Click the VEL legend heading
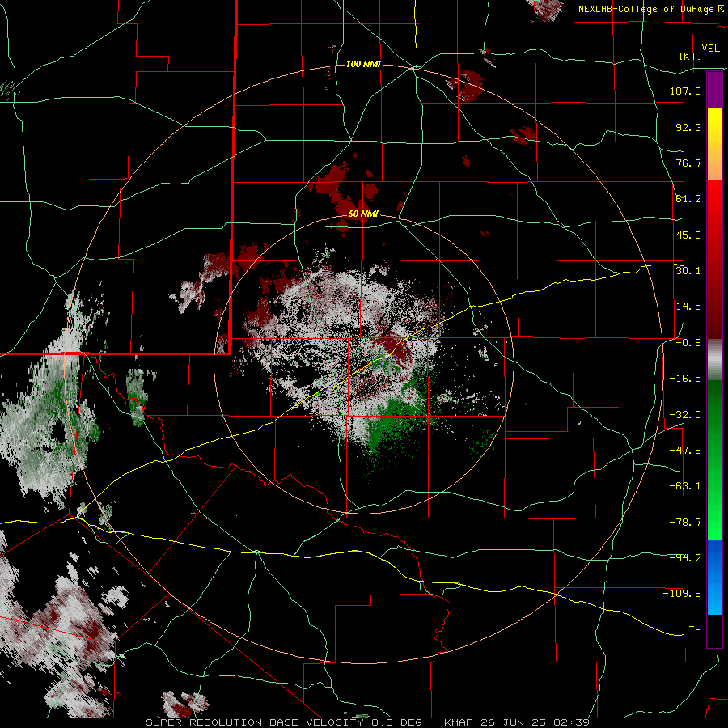Viewport: 728px width, 728px height. [710, 49]
